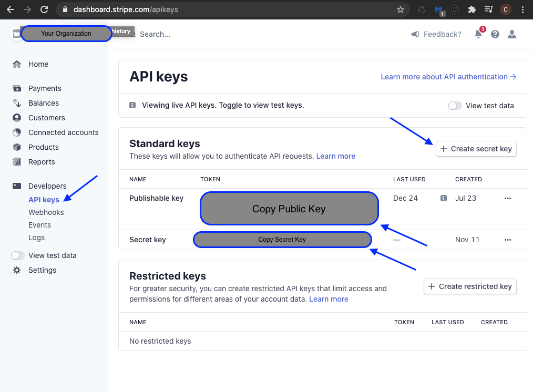Copy the publishable key token
This screenshot has width=533, height=392.
point(289,209)
